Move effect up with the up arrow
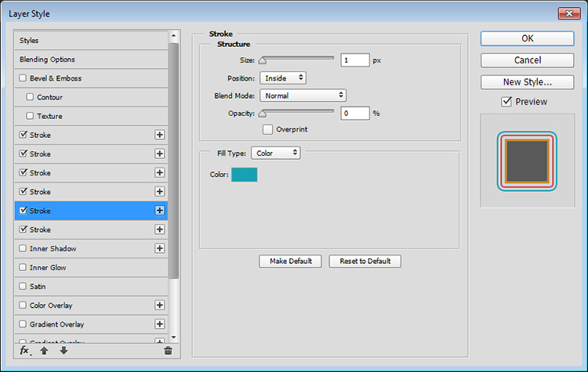Screen dimensions: 588x372 [x=44, y=352]
